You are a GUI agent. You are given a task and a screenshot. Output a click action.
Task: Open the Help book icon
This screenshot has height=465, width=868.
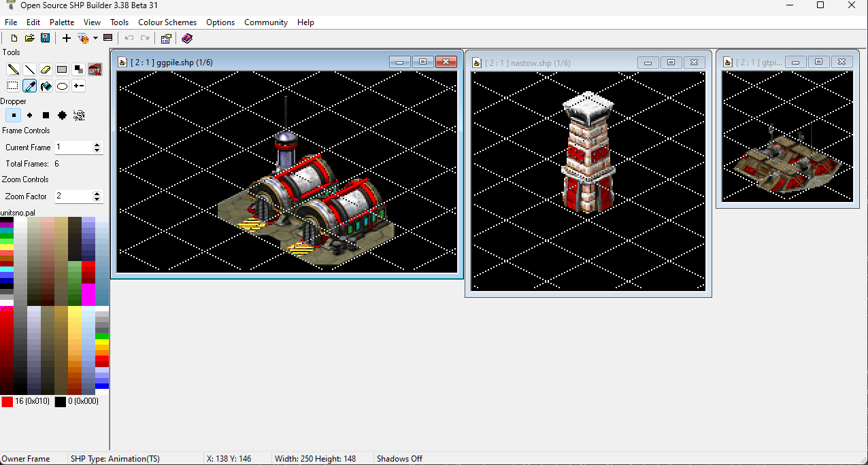pos(187,38)
